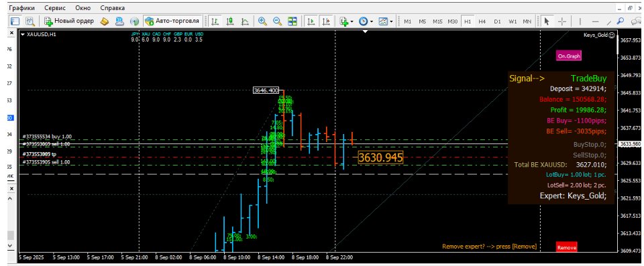Click the Total BE XAUUSD value 3627.010
Image resolution: width=644 pixels, height=266 pixels.
pyautogui.click(x=592, y=165)
